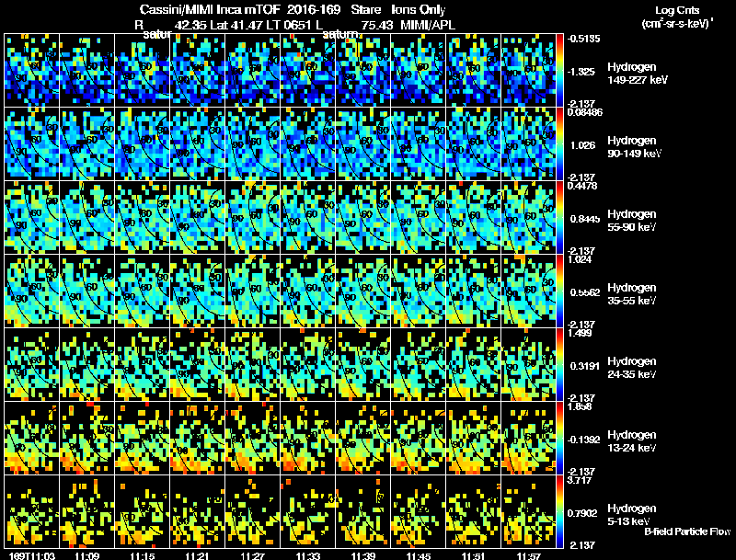
Task: Click the Log Cnts units header
Action: (677, 17)
